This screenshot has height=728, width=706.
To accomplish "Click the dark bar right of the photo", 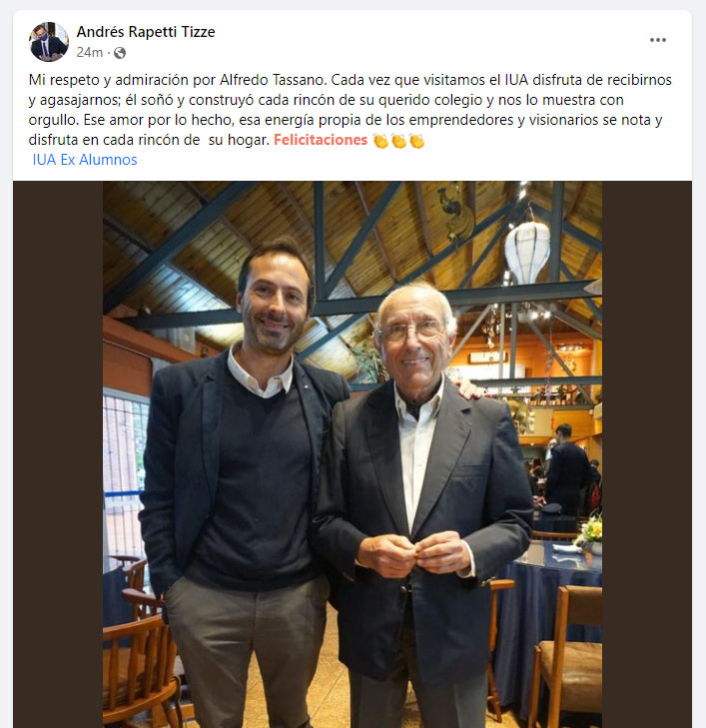I will [647, 454].
